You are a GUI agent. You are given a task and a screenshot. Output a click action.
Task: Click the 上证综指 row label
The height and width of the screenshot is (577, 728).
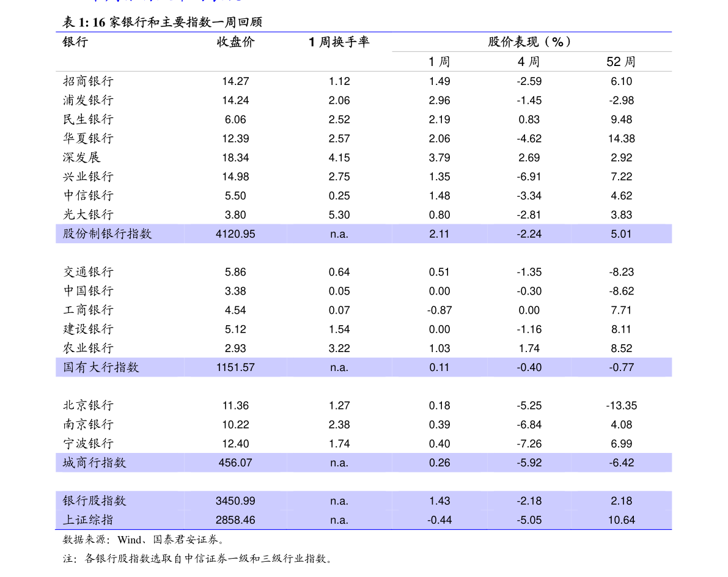pyautogui.click(x=88, y=520)
